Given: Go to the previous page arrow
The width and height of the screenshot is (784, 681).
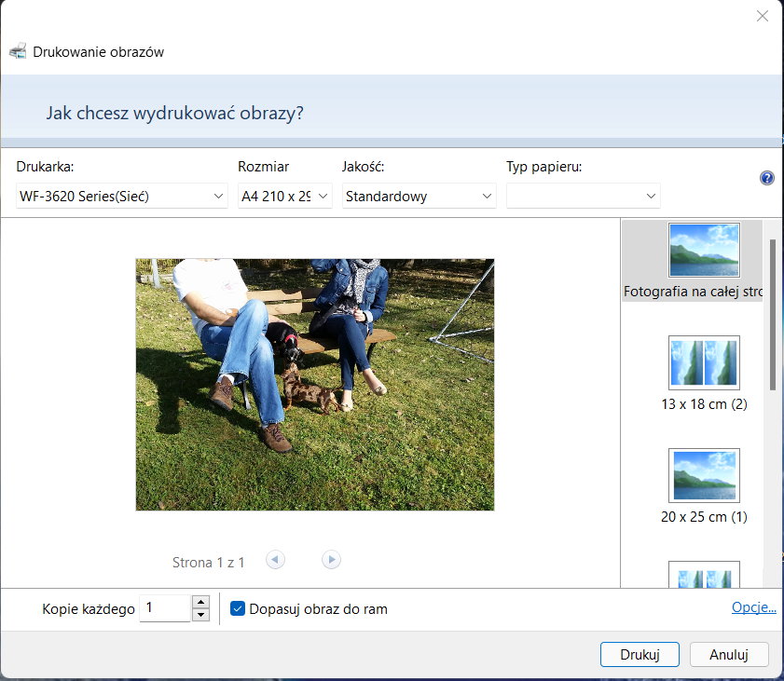Looking at the screenshot, I should [x=275, y=560].
